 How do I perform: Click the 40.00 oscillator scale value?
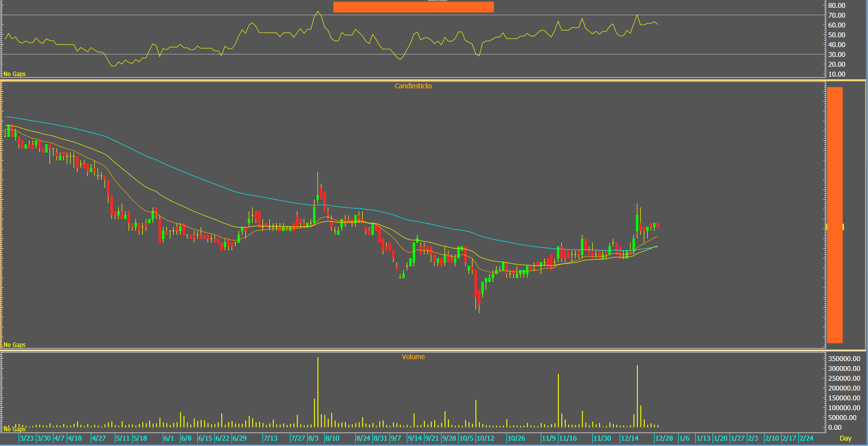[837, 45]
